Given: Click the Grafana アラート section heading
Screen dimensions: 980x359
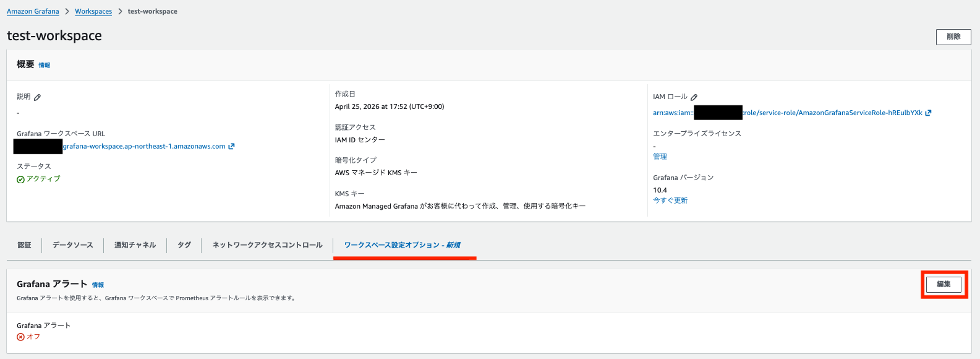Looking at the screenshot, I should [x=52, y=284].
